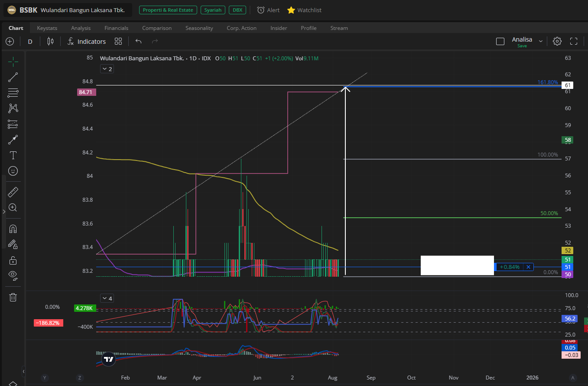
Task: Switch to the Keystats tab
Action: 47,28
